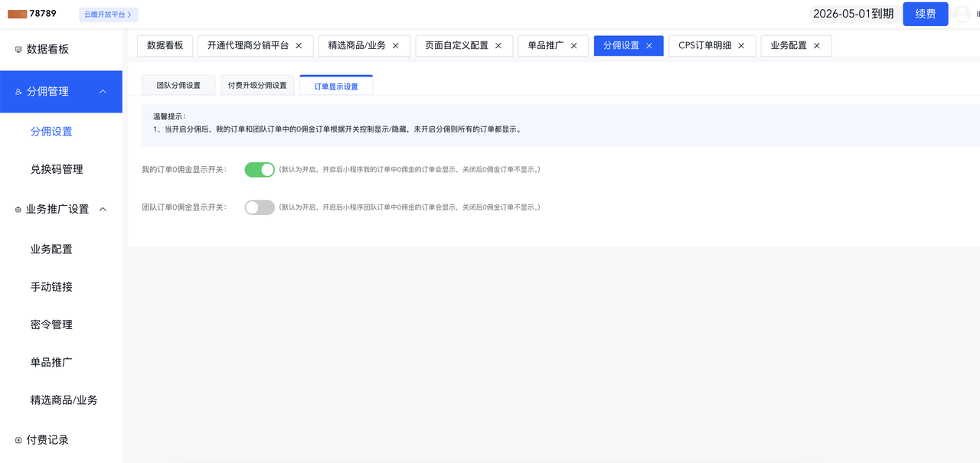Close the 开通代理商分销平台 tab
The image size is (980, 463).
pyautogui.click(x=299, y=46)
